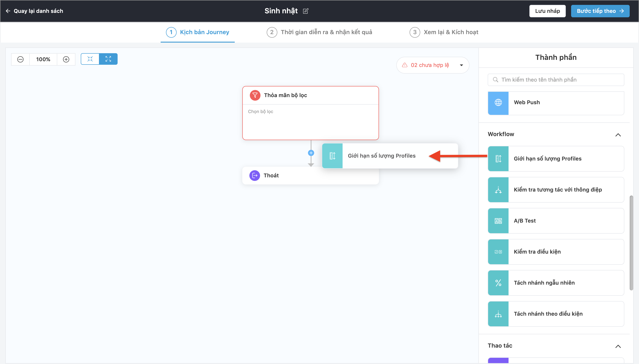Toggle the collapse view mode button
This screenshot has width=639, height=364.
90,59
